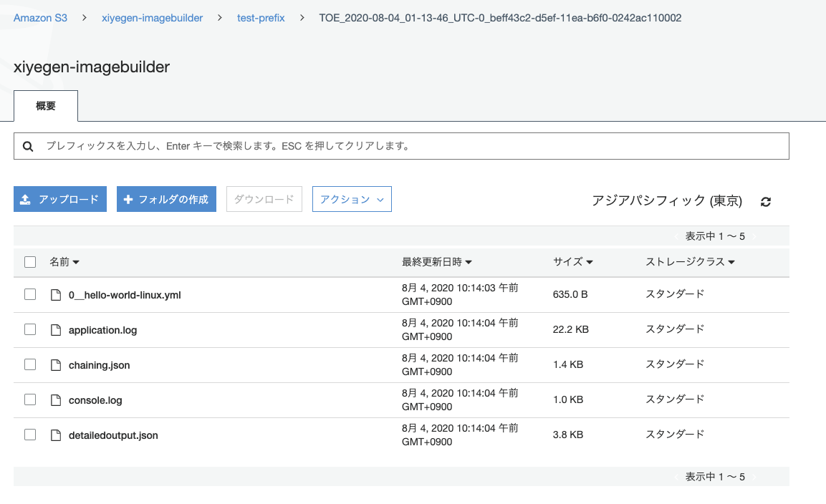Click the 1.4 KB size value

pyautogui.click(x=568, y=364)
